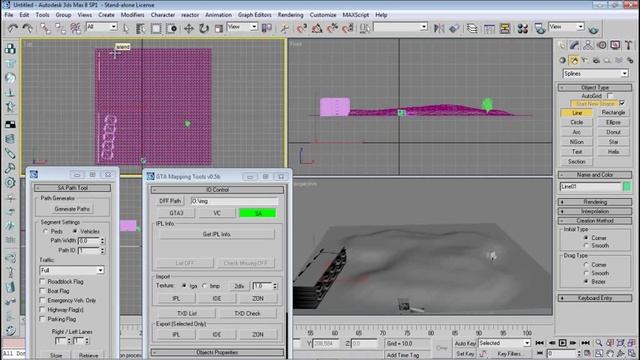Select the Peds radio button

[x=45, y=231]
